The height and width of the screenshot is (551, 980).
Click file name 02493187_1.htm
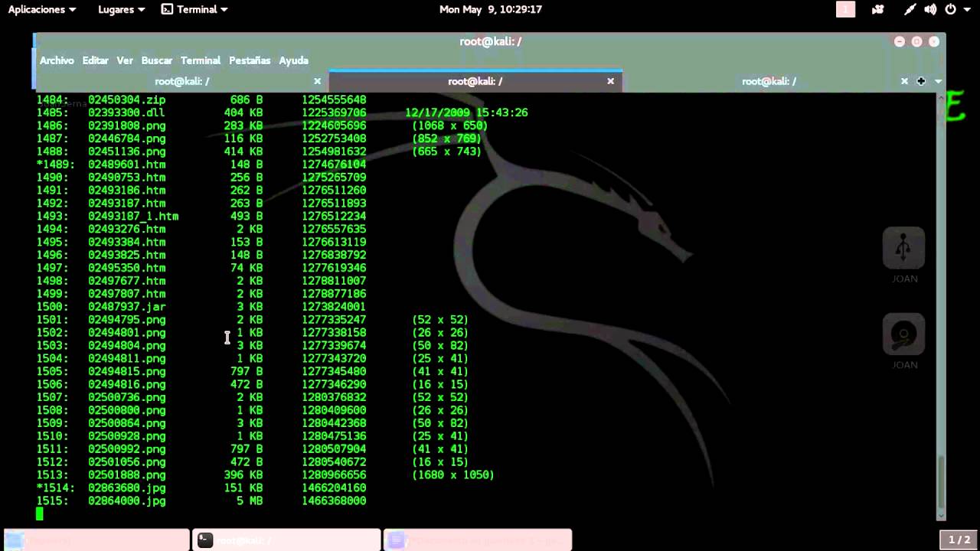(x=133, y=217)
